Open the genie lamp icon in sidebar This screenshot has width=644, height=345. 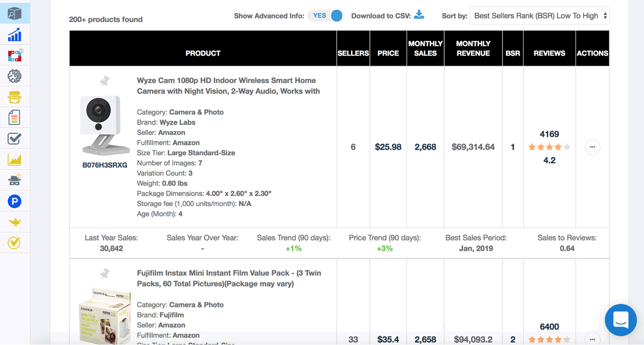coord(14,222)
